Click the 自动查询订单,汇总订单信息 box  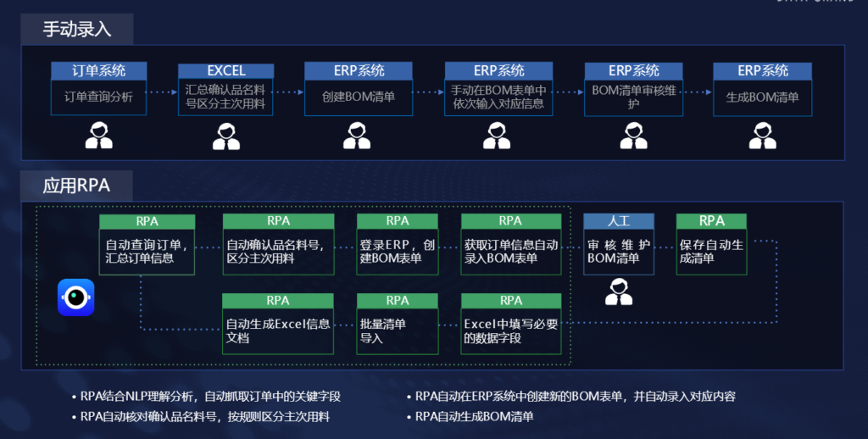point(147,252)
